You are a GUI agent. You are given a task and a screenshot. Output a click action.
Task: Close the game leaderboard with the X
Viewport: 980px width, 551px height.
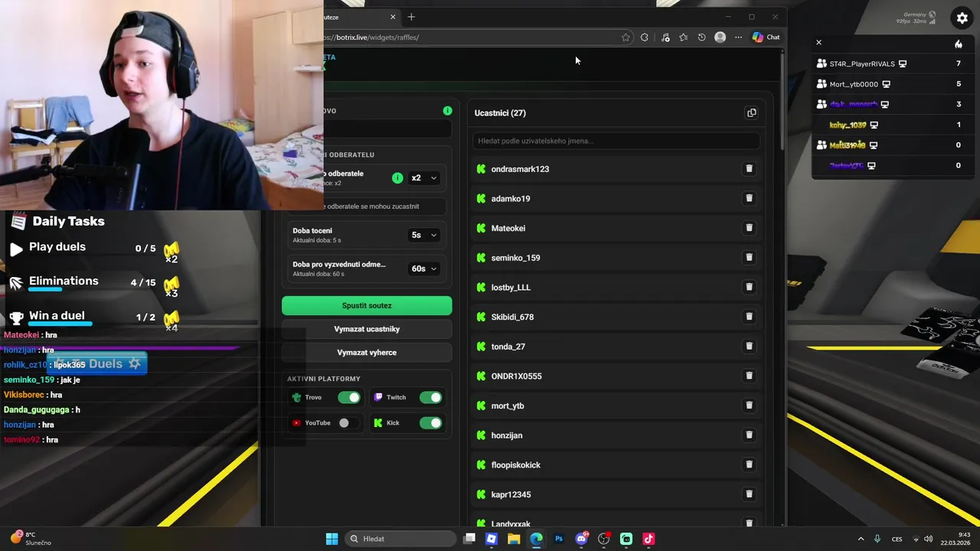point(818,43)
